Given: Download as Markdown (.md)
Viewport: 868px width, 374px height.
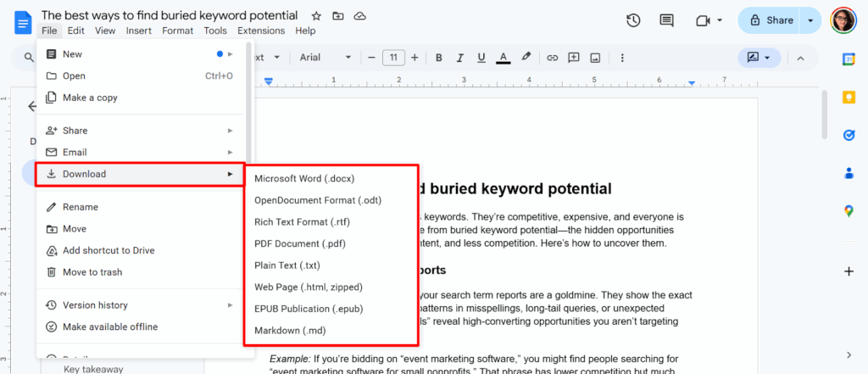Looking at the screenshot, I should tap(290, 331).
